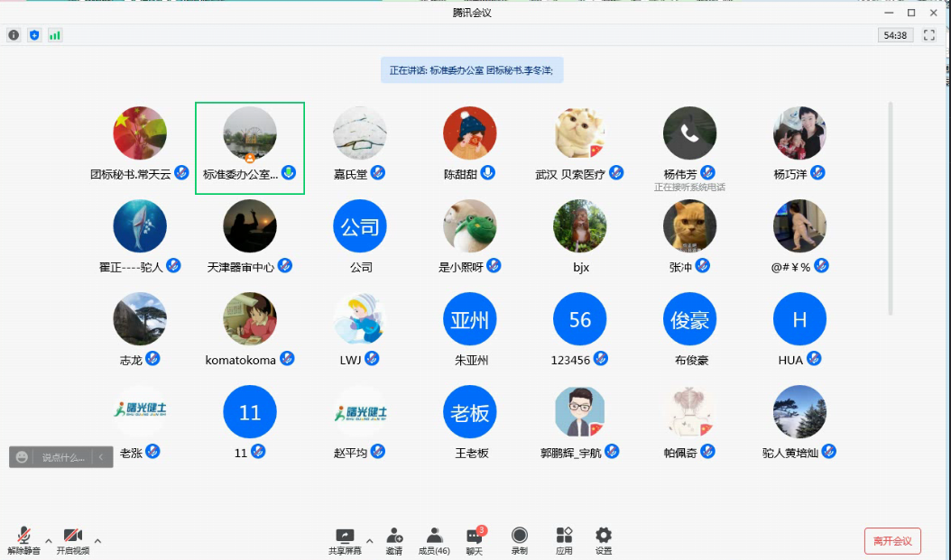Open the 聊天 chat panel
The image size is (951, 560).
point(475,540)
